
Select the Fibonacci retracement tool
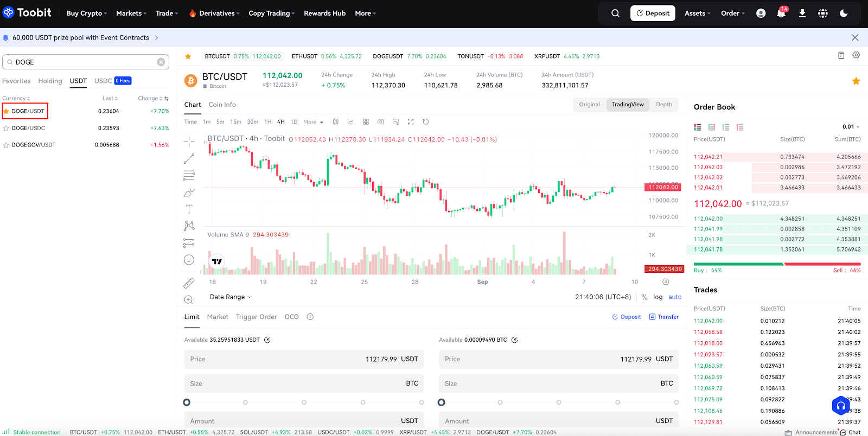coord(189,175)
